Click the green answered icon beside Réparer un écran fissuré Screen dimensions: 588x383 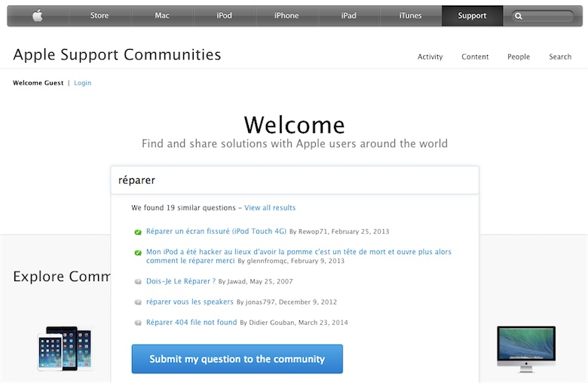(138, 231)
